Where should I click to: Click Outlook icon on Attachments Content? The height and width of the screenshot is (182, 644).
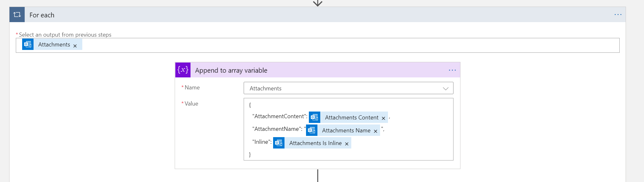point(315,117)
